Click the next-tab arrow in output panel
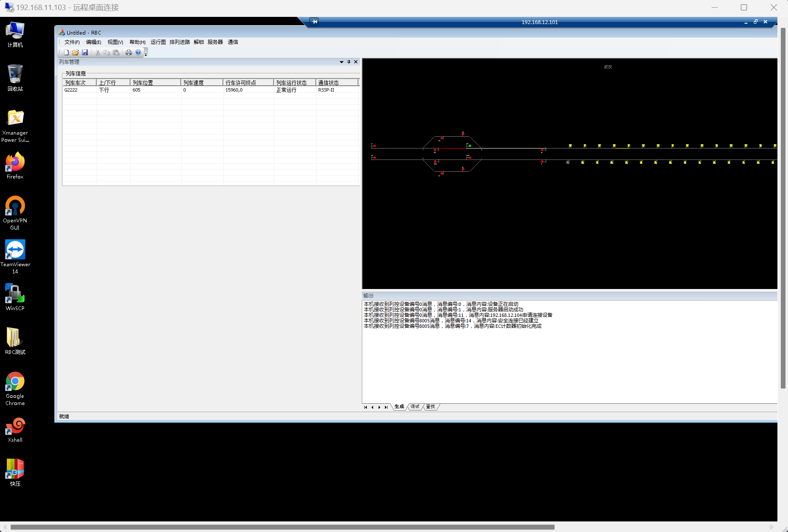Screen dimensions: 788x532 (379, 407)
